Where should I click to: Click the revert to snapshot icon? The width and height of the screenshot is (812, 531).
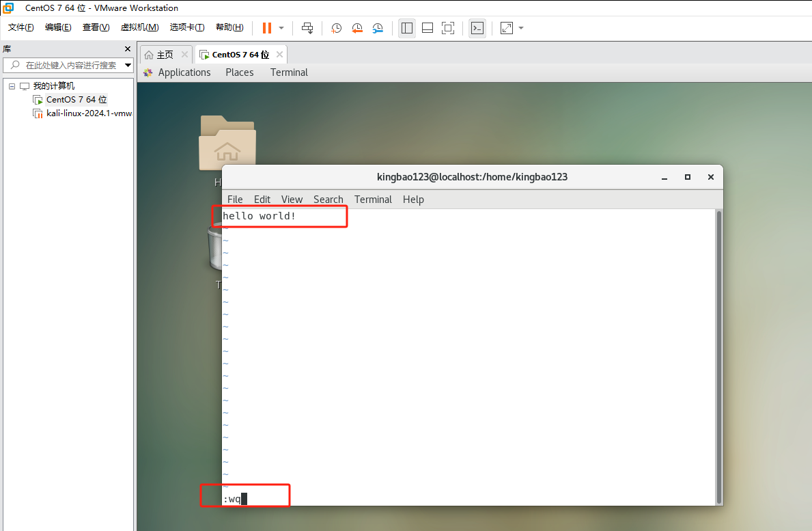(x=357, y=28)
